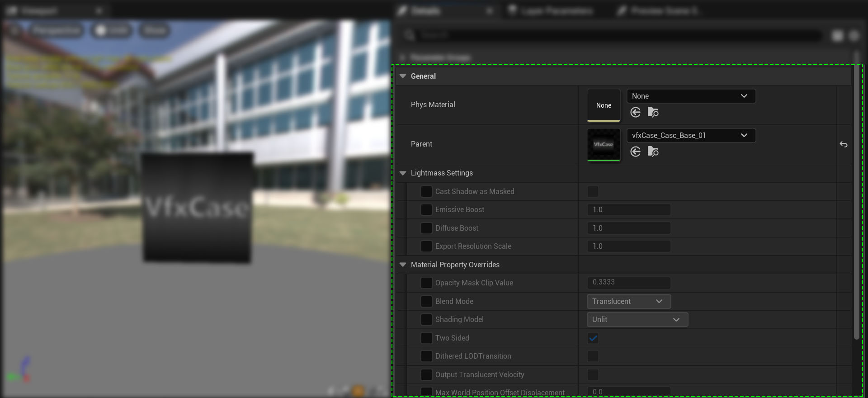Enable override for Cast Shadow as Masked
This screenshot has height=398, width=868.
click(426, 191)
